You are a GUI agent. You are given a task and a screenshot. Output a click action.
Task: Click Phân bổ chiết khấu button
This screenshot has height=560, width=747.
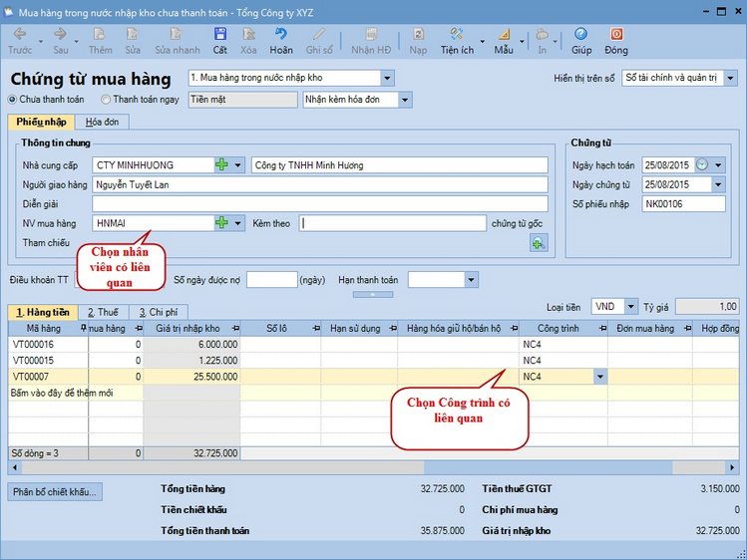55,492
